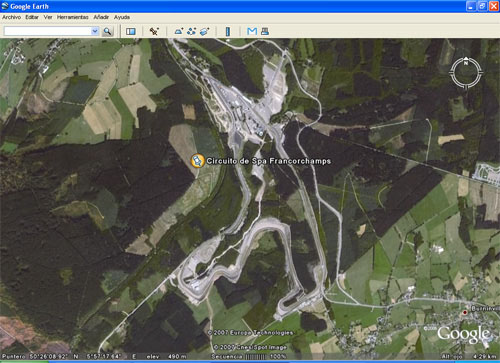Toggle the sidebar panel icon
This screenshot has height=363, width=500.
pyautogui.click(x=131, y=31)
